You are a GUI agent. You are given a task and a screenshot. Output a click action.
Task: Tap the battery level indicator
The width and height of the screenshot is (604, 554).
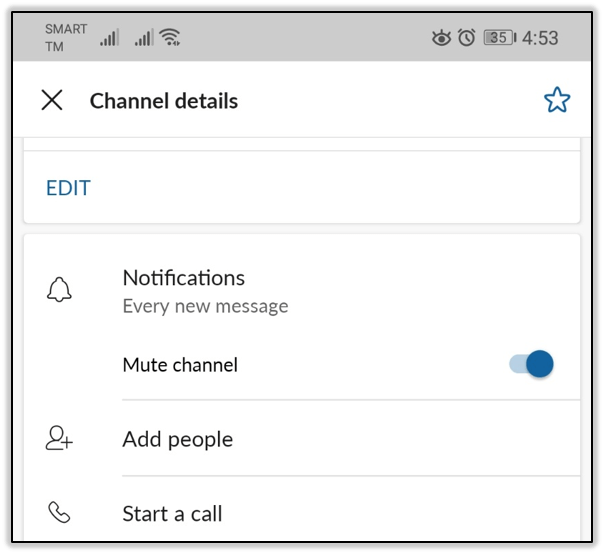[498, 38]
